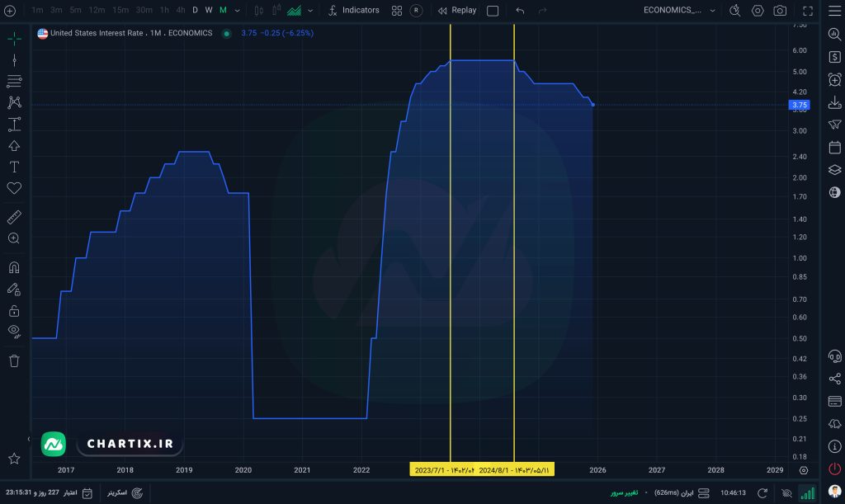Click the 3.75 current price label
The height and width of the screenshot is (504, 845).
pyautogui.click(x=799, y=105)
